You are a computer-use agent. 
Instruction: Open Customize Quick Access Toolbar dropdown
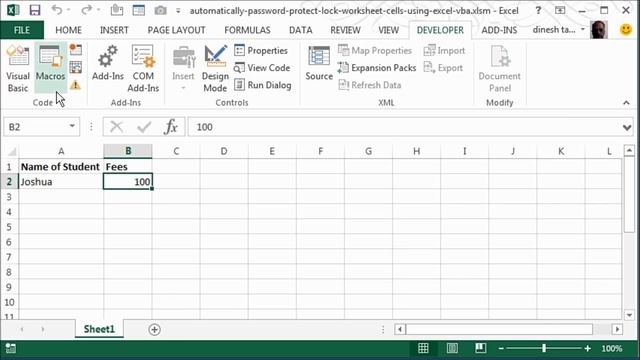click(x=178, y=11)
